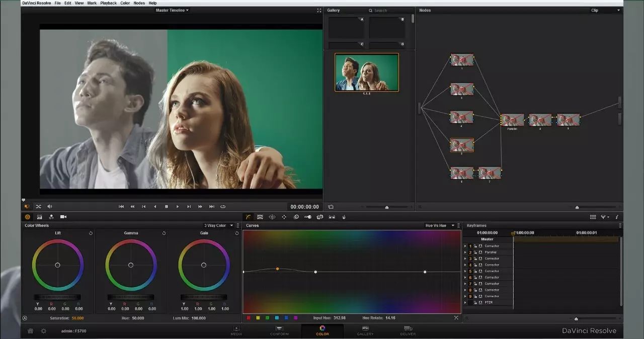Select the Curves palette icon
Screen dimensions: 644x339
click(249, 217)
